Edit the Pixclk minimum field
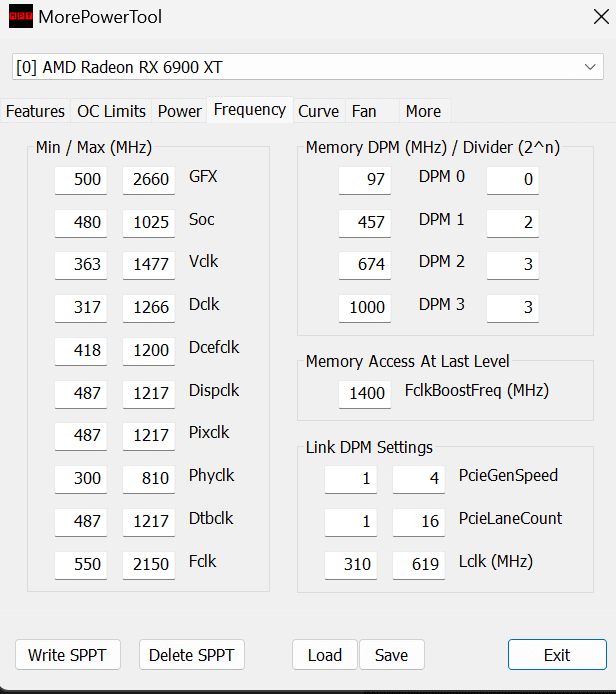Image resolution: width=616 pixels, height=694 pixels. (x=81, y=436)
